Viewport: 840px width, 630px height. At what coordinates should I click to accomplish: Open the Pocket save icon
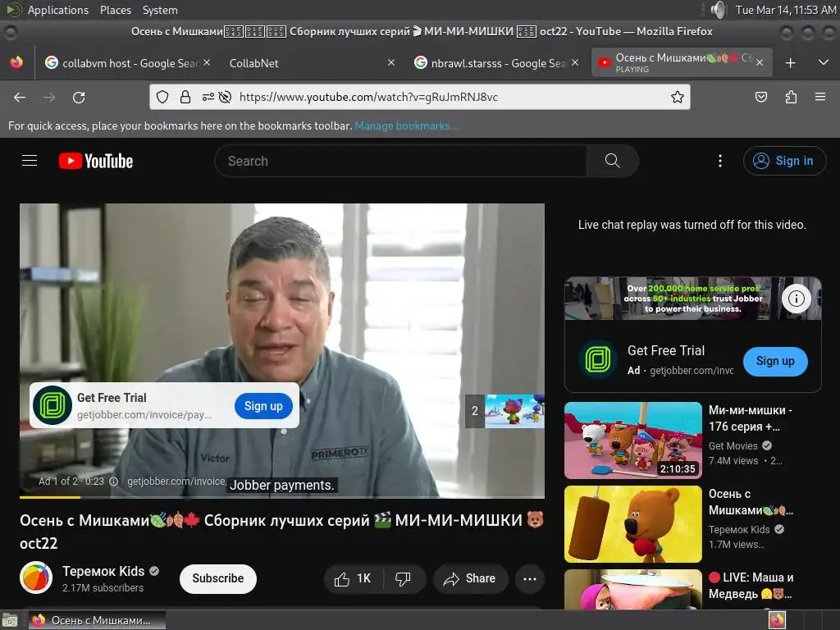[x=760, y=97]
